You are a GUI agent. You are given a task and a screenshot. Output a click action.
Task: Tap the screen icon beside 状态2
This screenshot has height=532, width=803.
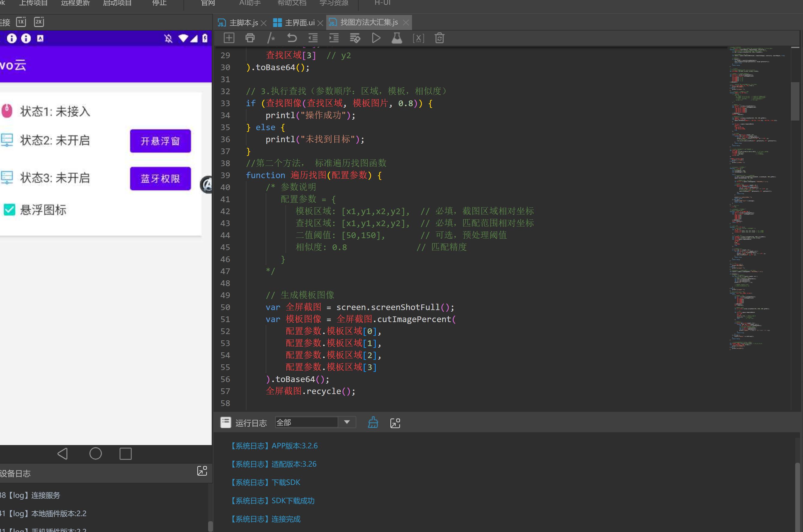coord(7,140)
